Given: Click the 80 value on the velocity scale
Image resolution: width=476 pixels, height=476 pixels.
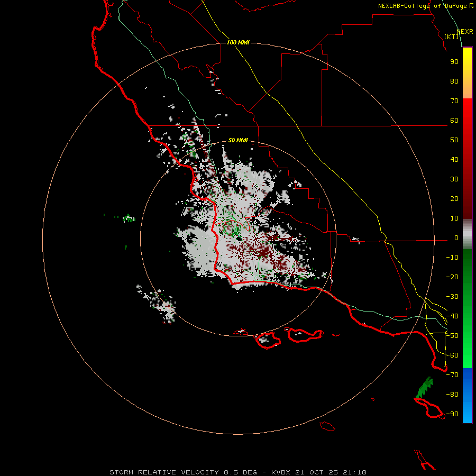Looking at the screenshot, I should pos(454,81).
